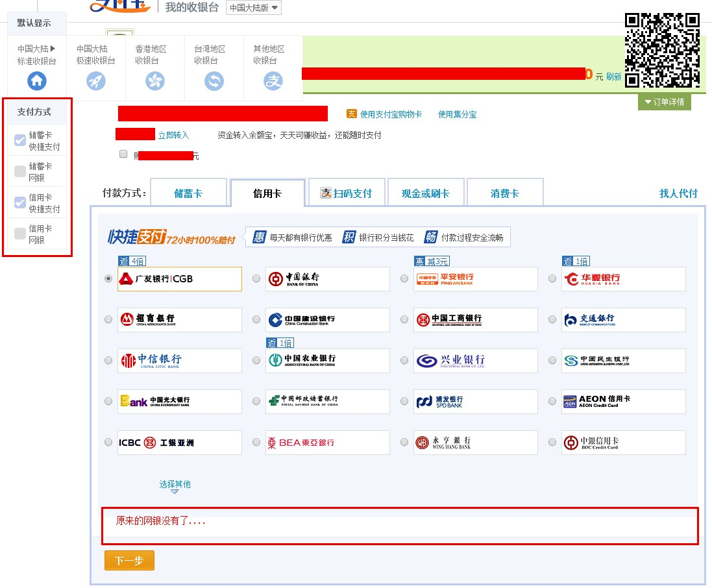Click the QR code image
Viewport: 712px width, 588px height.
pyautogui.click(x=662, y=50)
